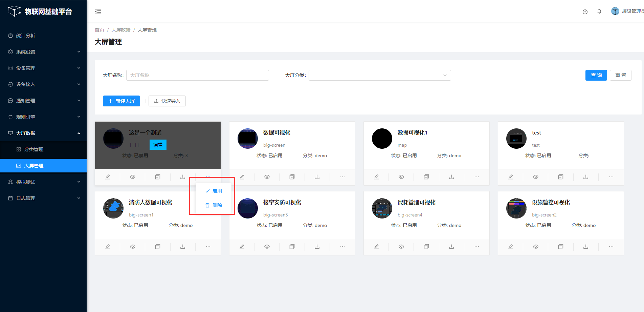Click download icon on test card
The image size is (644, 312).
586,177
